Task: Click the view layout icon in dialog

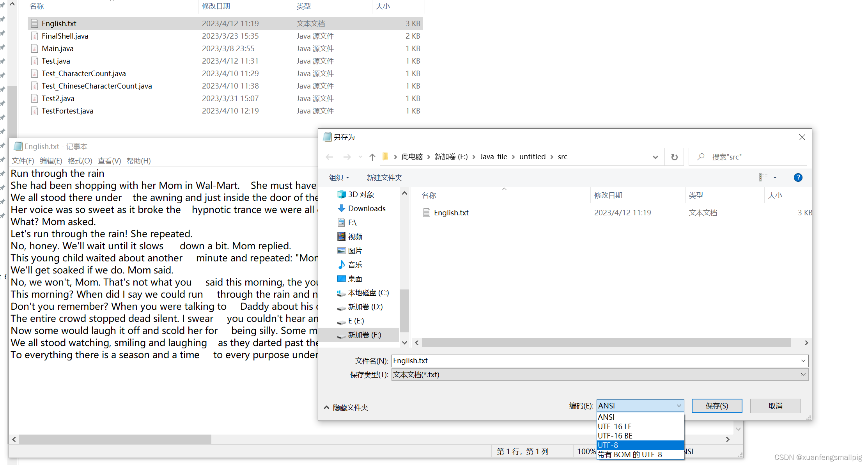Action: [763, 177]
